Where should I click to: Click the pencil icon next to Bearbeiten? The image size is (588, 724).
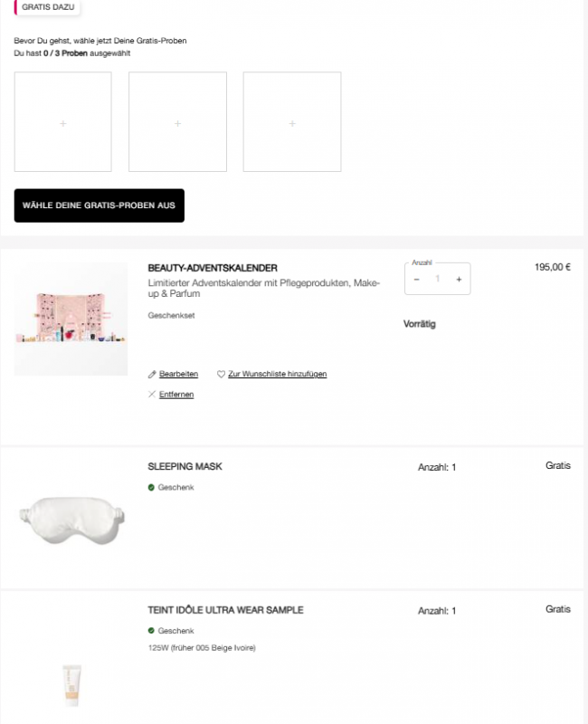[152, 374]
